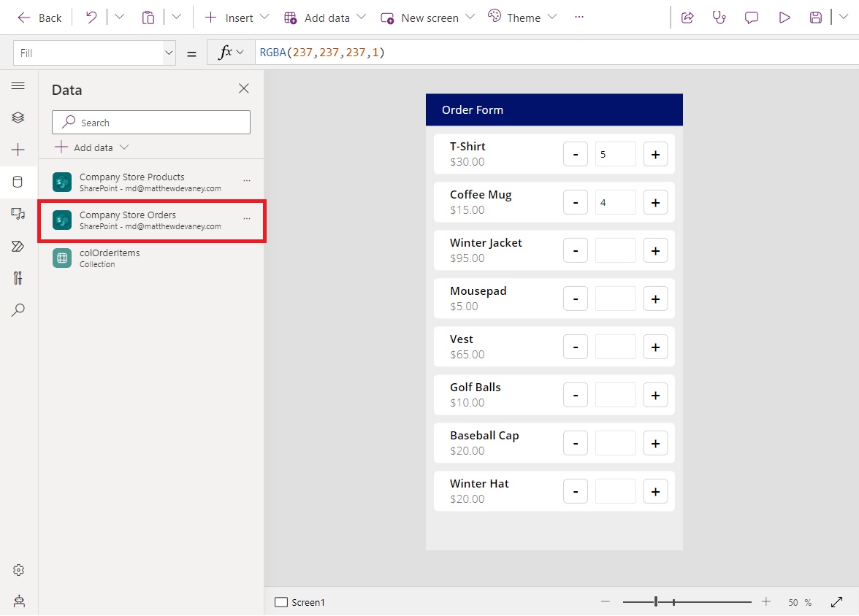859x616 pixels.
Task: Close the Data panel
Action: (243, 88)
